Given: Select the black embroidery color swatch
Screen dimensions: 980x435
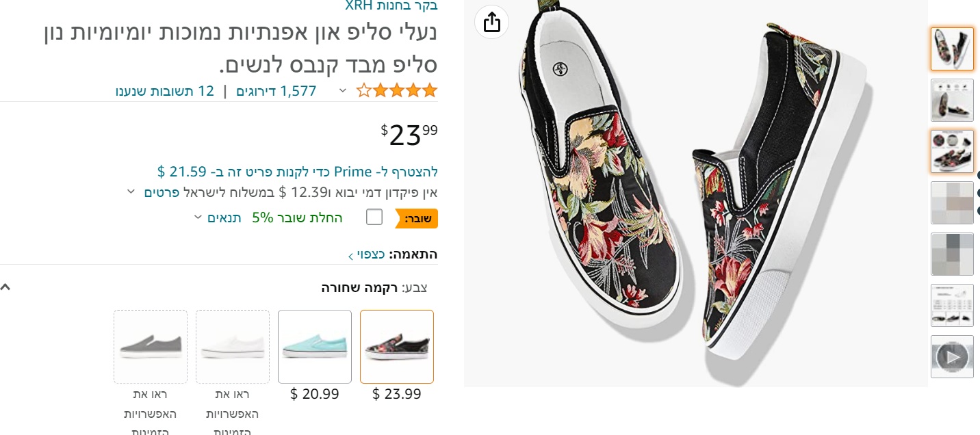Looking at the screenshot, I should pos(397,346).
